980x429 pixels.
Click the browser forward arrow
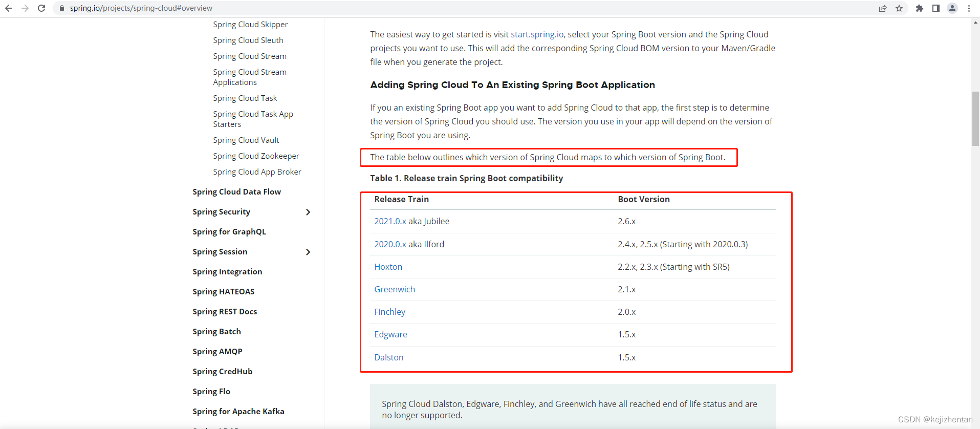tap(25, 8)
